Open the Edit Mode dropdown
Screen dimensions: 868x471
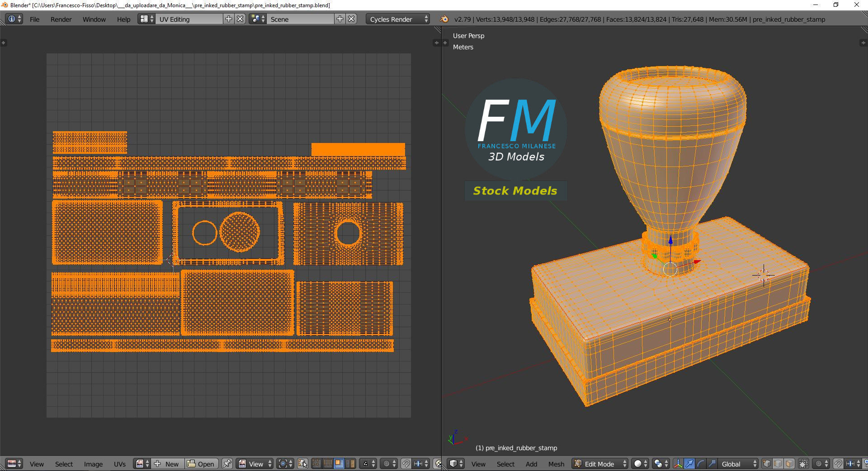click(x=600, y=464)
